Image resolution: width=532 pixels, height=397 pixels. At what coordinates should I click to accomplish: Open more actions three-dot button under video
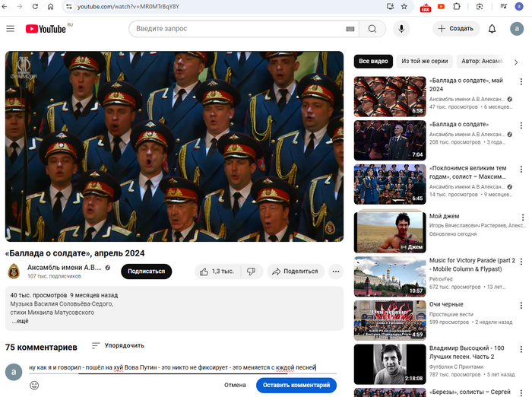pyautogui.click(x=336, y=272)
